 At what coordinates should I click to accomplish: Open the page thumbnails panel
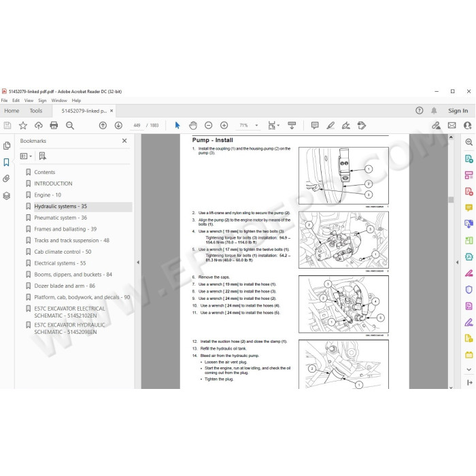pyautogui.click(x=7, y=146)
